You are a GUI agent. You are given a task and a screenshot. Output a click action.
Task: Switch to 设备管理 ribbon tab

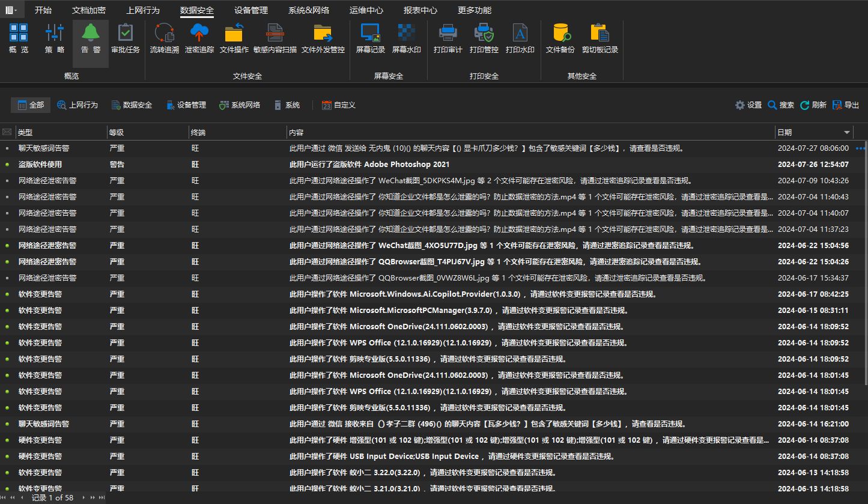(x=251, y=10)
